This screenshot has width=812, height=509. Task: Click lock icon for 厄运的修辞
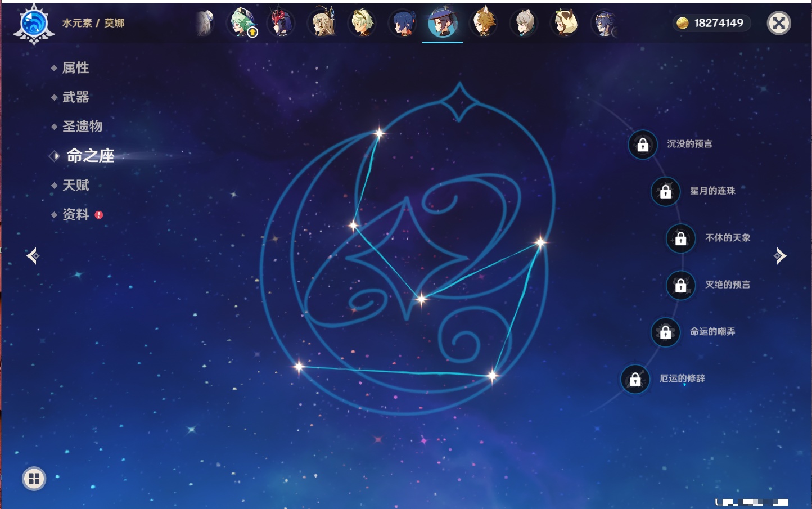pos(635,380)
